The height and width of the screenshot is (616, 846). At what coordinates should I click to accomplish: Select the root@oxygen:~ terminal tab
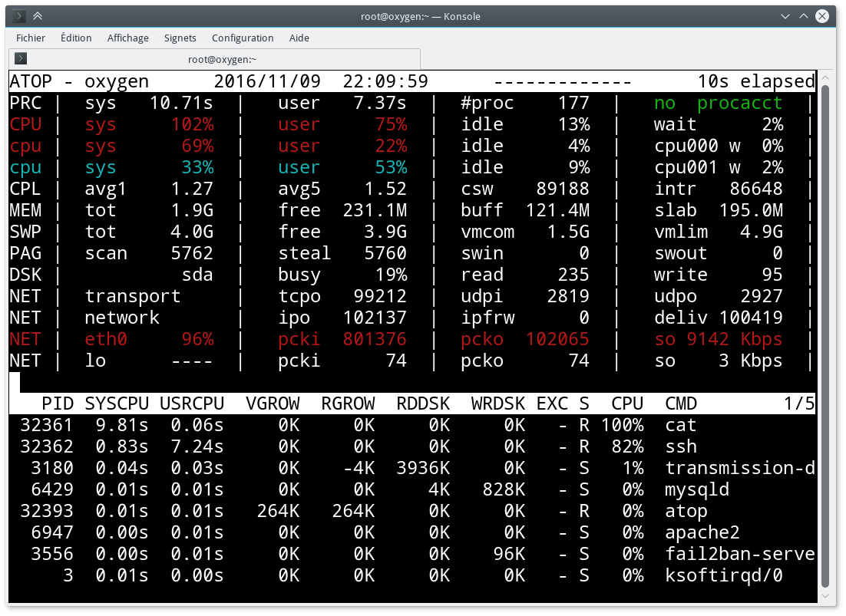point(215,59)
